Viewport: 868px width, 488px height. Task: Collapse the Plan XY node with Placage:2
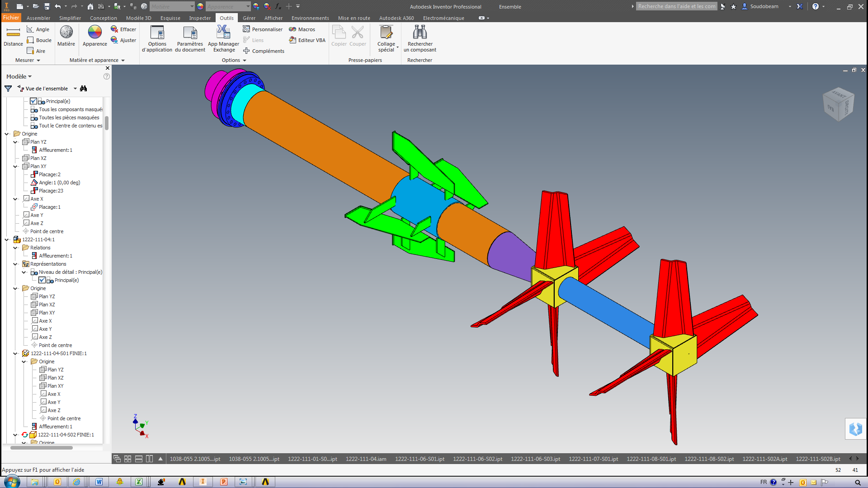(x=15, y=166)
